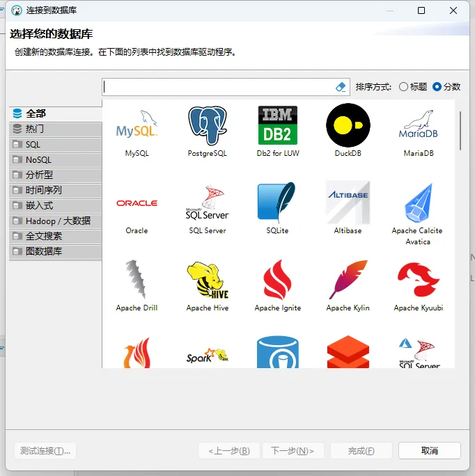This screenshot has height=476, width=475.
Task: Show the 全部 category
Action: point(55,113)
